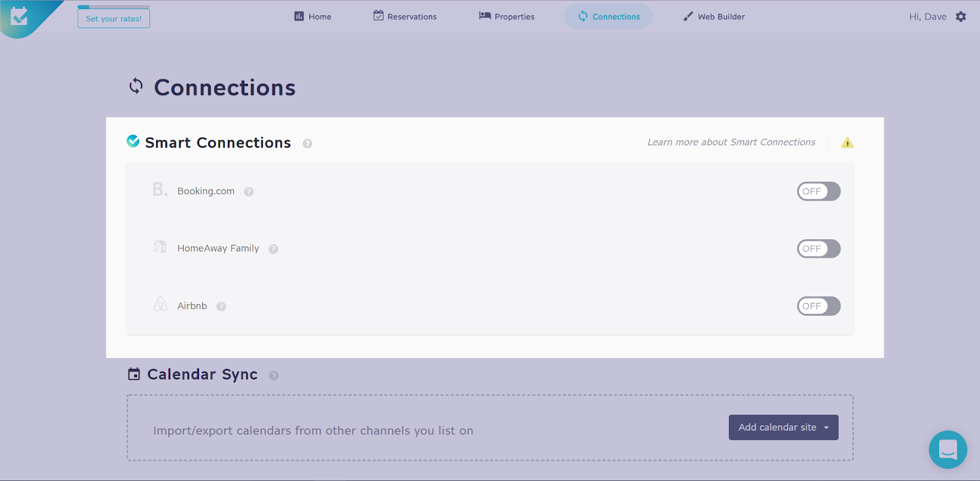
Task: Click the sync icon beside Connections heading
Action: click(136, 86)
